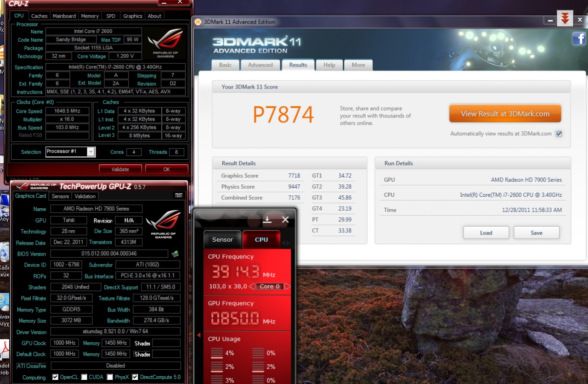Click the P7874 score text

coord(283,115)
